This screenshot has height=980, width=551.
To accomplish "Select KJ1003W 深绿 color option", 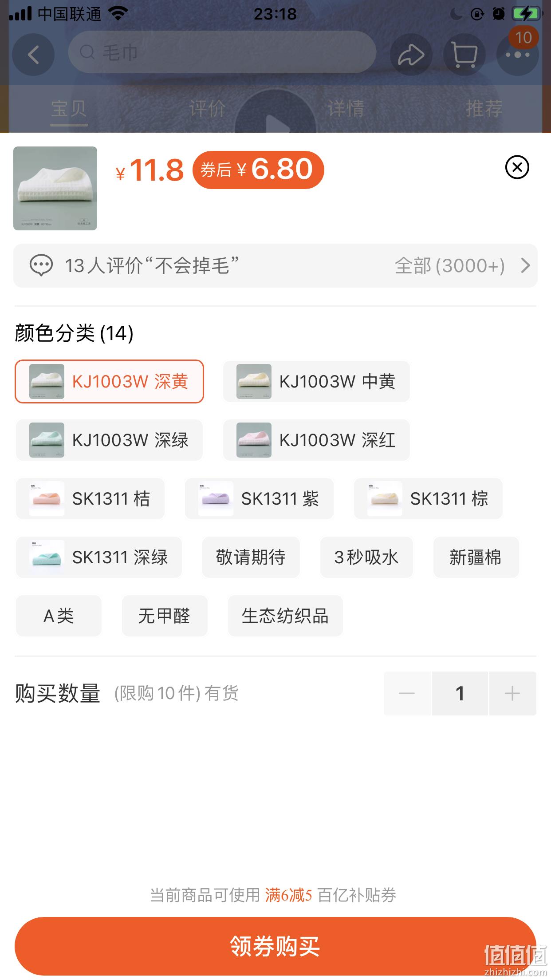I will click(109, 440).
